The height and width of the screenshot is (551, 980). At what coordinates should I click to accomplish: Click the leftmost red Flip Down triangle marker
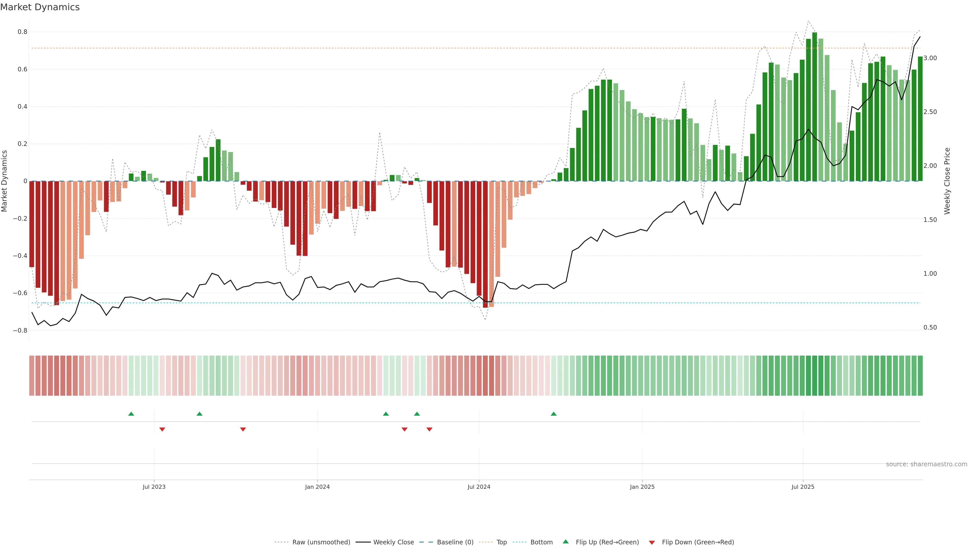pyautogui.click(x=162, y=429)
